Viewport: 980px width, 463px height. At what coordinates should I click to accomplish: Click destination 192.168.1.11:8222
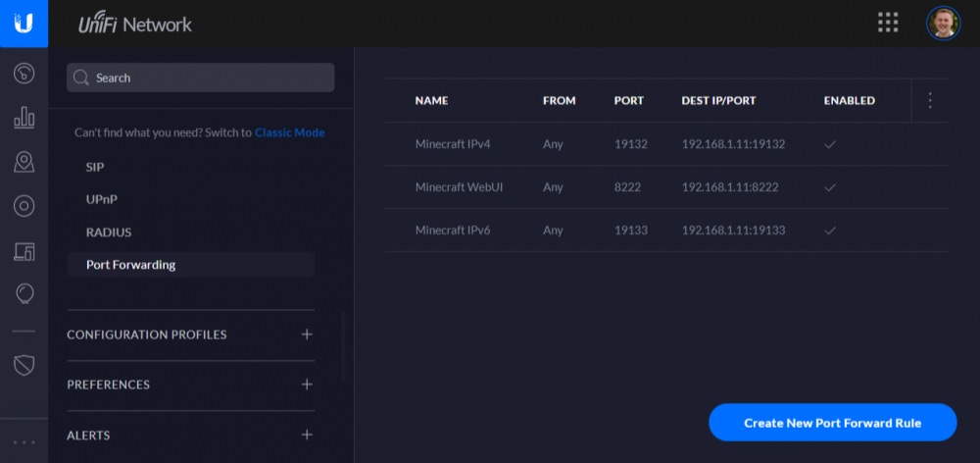(x=730, y=187)
